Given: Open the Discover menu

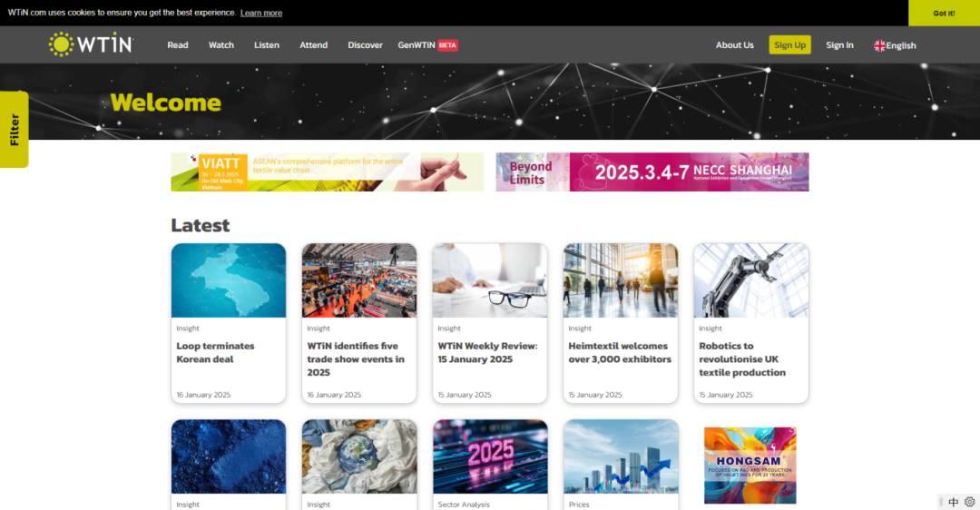Looking at the screenshot, I should pyautogui.click(x=365, y=45).
